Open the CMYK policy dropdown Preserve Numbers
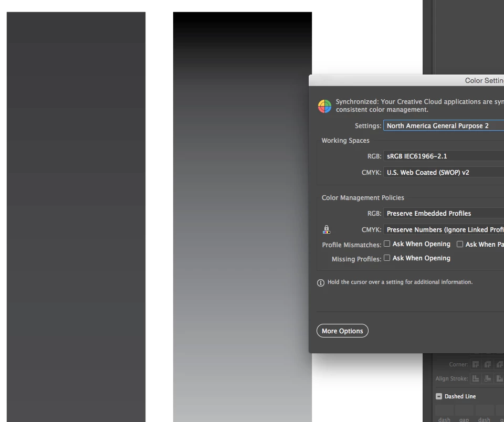 [444, 229]
